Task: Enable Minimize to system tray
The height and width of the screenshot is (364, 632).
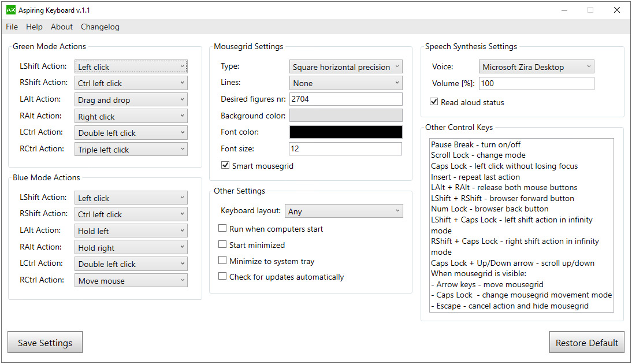Action: [x=222, y=261]
